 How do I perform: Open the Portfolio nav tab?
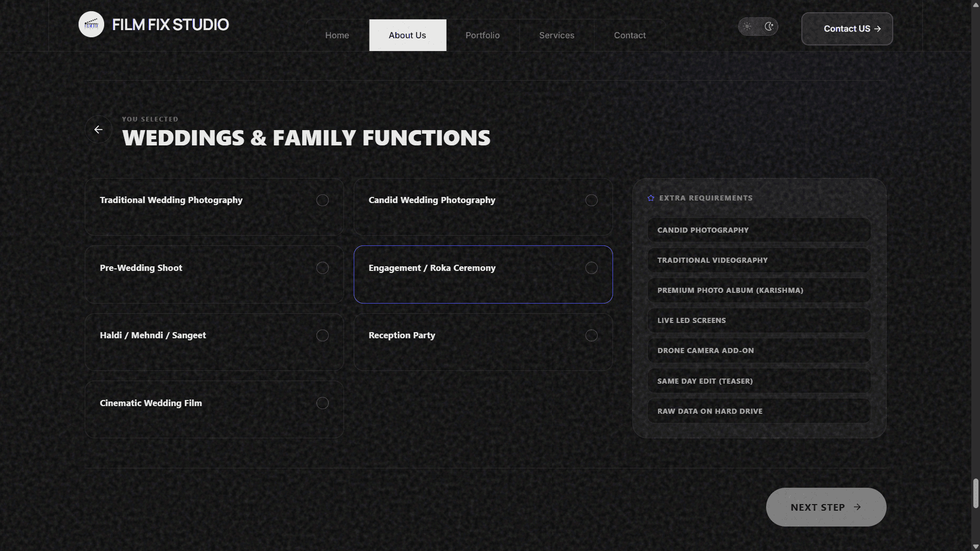(x=482, y=35)
